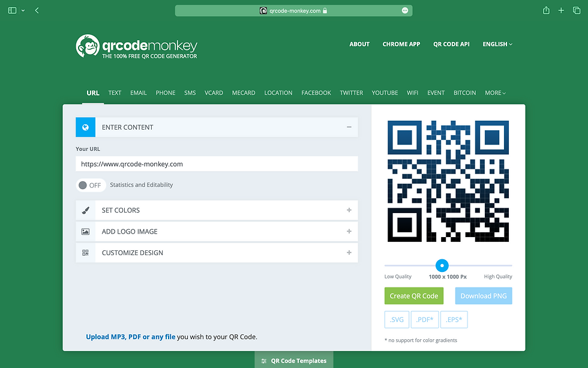Click the Upload MP3, PDF or any file link
This screenshot has height=368, width=588.
[x=131, y=337]
